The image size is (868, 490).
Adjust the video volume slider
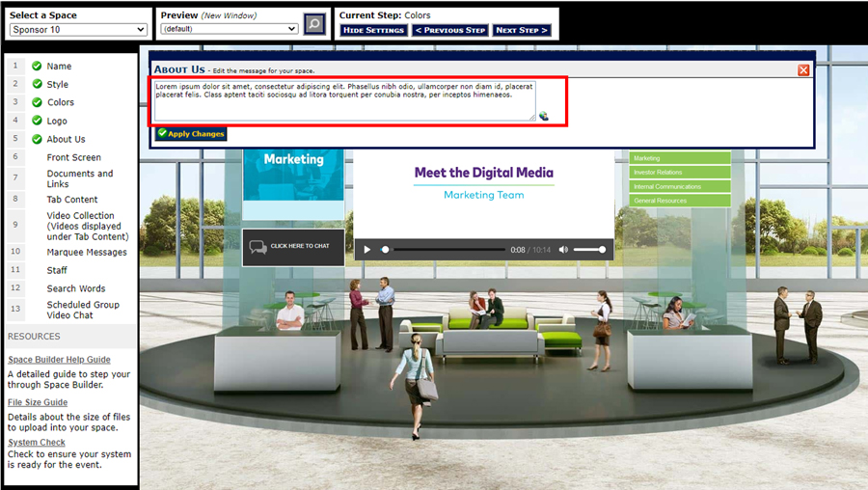coord(589,250)
